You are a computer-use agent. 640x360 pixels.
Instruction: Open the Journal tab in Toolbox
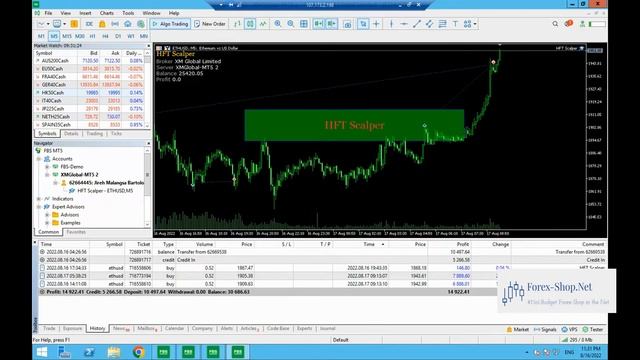pyautogui.click(x=327, y=329)
